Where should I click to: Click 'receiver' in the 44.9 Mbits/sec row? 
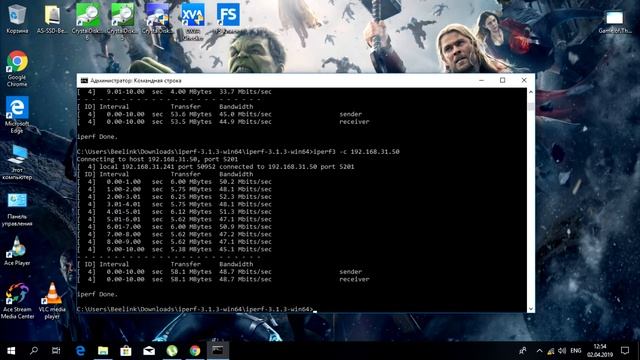click(354, 122)
